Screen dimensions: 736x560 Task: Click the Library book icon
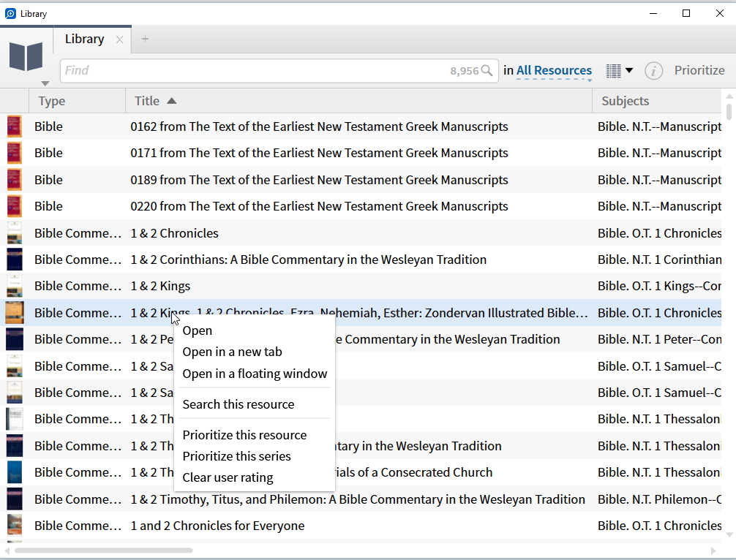coord(26,57)
